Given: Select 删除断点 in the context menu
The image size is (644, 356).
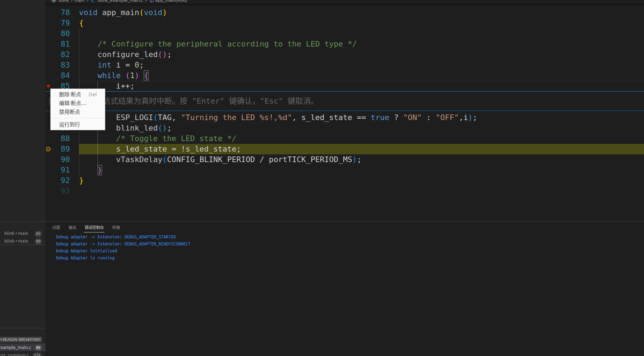Looking at the screenshot, I should point(78,95).
